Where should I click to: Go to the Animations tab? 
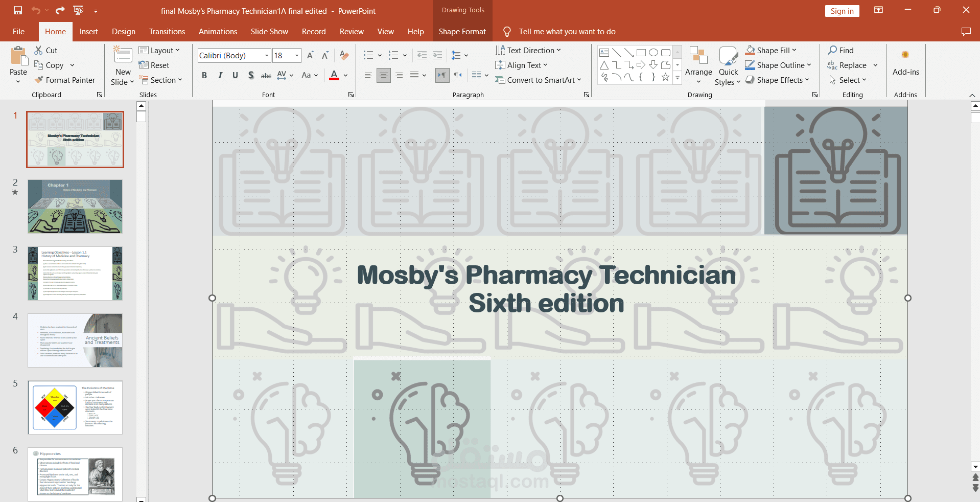click(x=218, y=32)
